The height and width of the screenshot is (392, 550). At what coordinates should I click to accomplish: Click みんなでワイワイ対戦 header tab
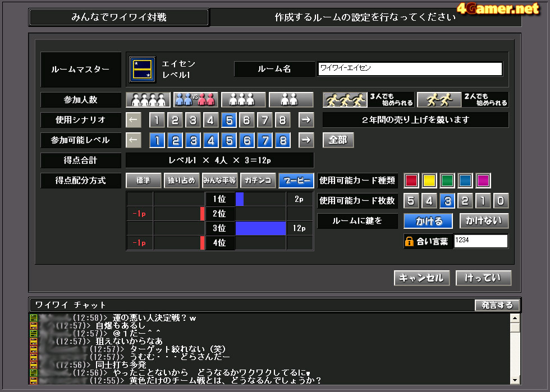click(119, 17)
